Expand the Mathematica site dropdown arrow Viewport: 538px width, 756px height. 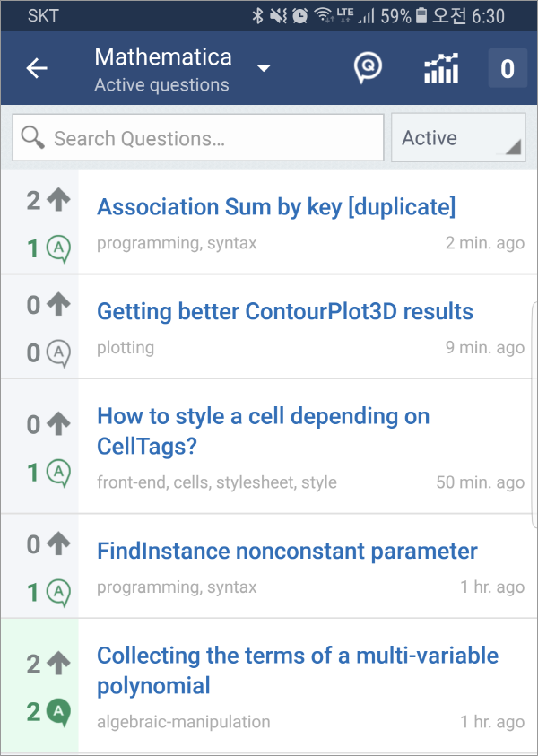click(x=264, y=68)
